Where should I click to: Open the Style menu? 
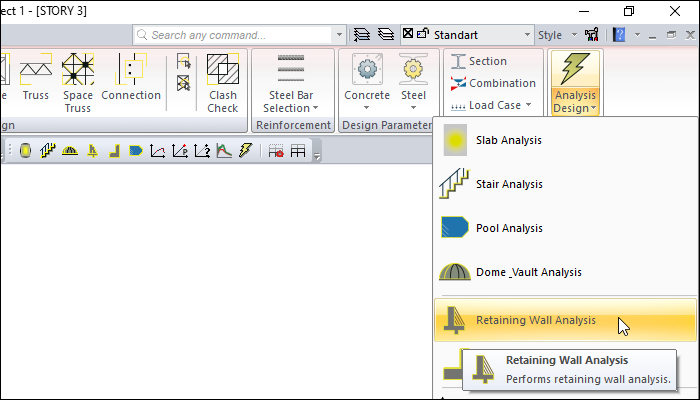click(x=557, y=35)
